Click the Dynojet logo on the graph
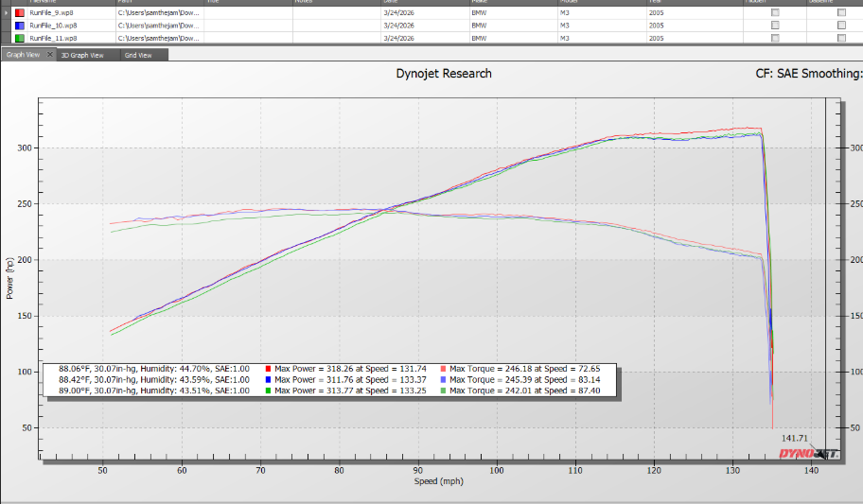The width and height of the screenshot is (863, 504). [x=807, y=453]
